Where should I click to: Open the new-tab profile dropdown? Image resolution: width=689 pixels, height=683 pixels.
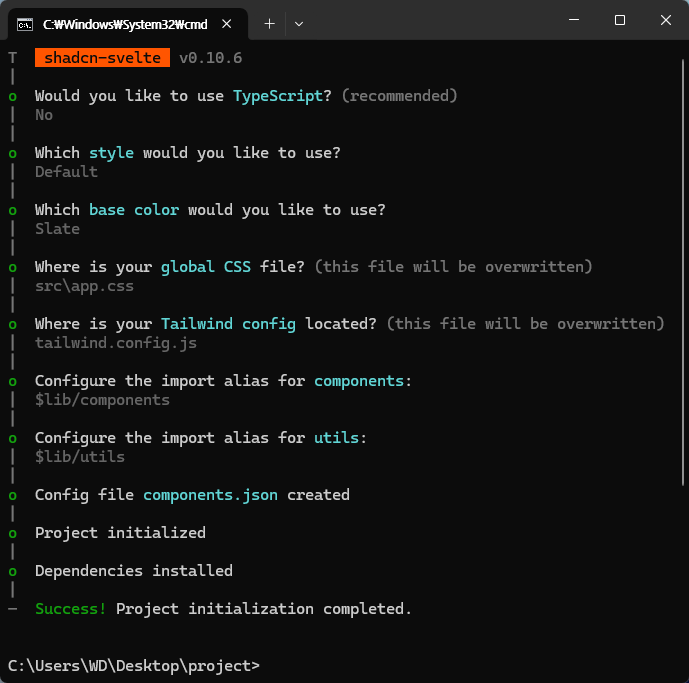coord(299,24)
